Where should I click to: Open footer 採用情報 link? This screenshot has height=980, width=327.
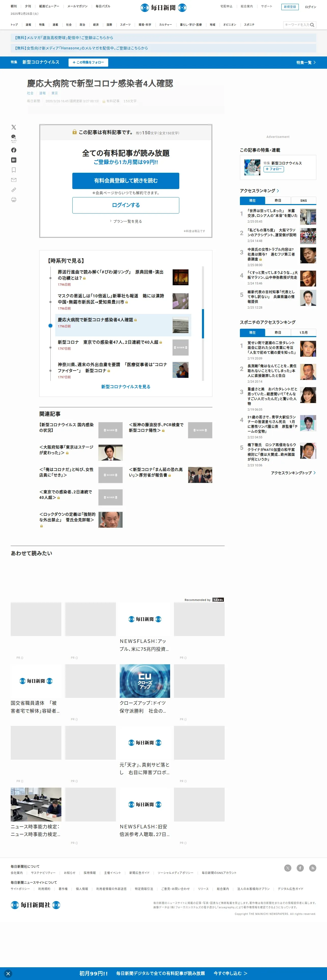(x=90, y=873)
